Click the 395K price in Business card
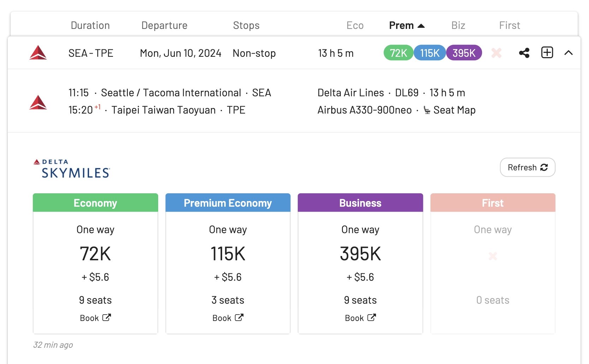The height and width of the screenshot is (364, 589). tap(360, 254)
